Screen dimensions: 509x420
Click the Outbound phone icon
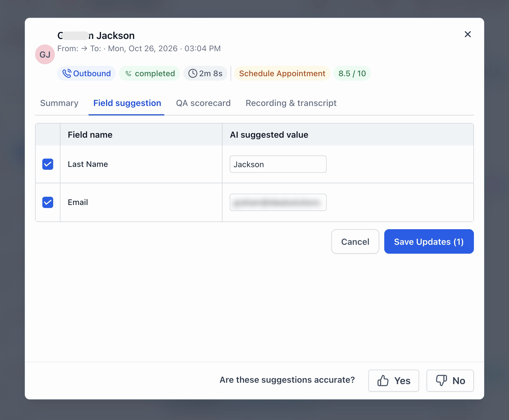click(x=67, y=73)
